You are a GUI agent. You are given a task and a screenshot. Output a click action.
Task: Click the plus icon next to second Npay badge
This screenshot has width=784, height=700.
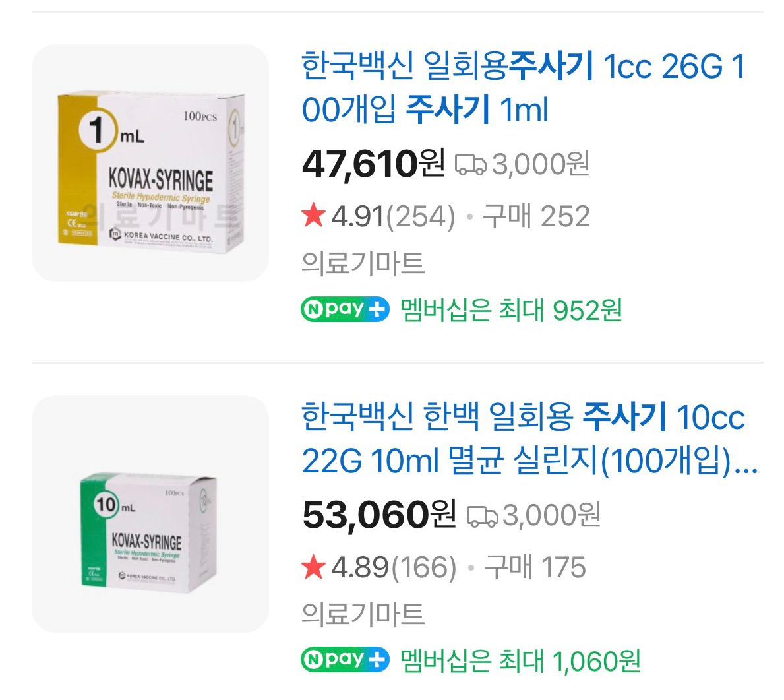pyautogui.click(x=375, y=660)
